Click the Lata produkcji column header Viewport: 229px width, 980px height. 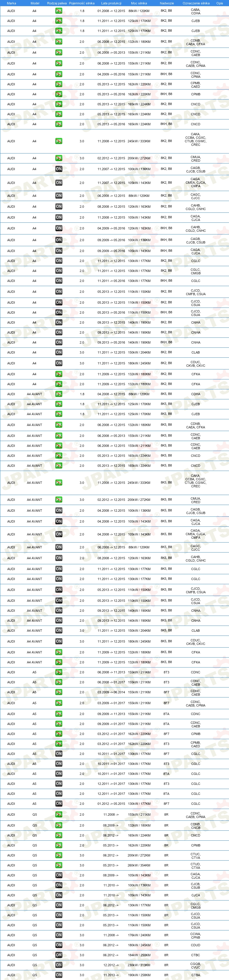[x=111, y=3]
